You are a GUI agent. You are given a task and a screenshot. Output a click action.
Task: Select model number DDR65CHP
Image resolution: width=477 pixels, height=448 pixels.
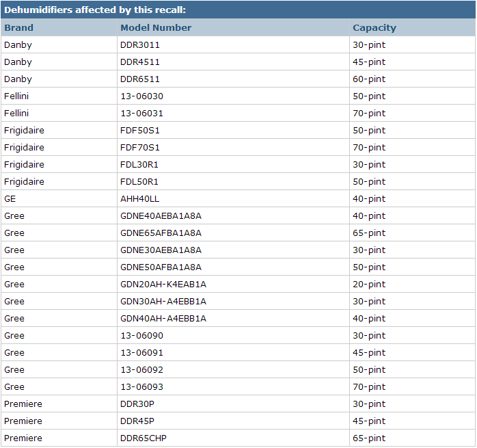[144, 438]
